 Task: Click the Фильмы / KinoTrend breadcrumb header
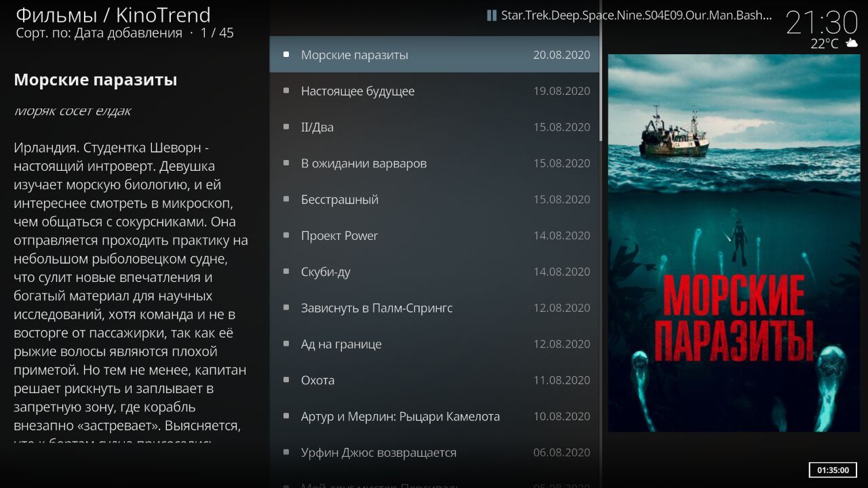click(113, 14)
